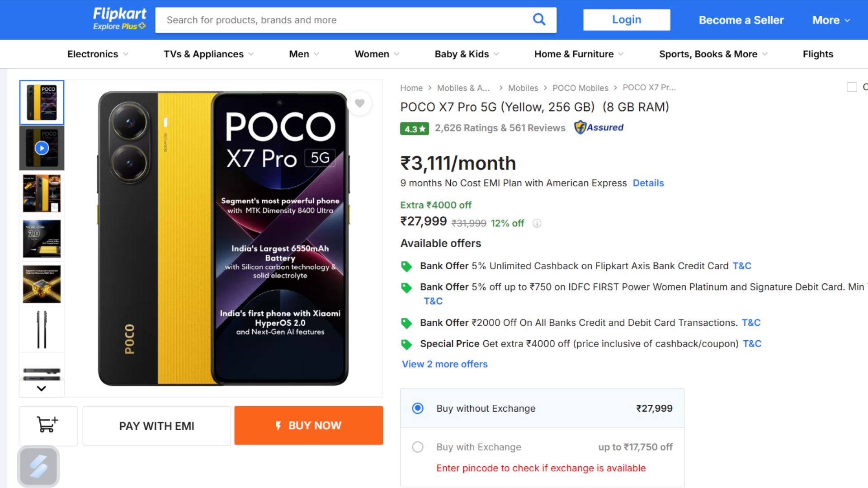Click View 2 more offers

coord(444,364)
